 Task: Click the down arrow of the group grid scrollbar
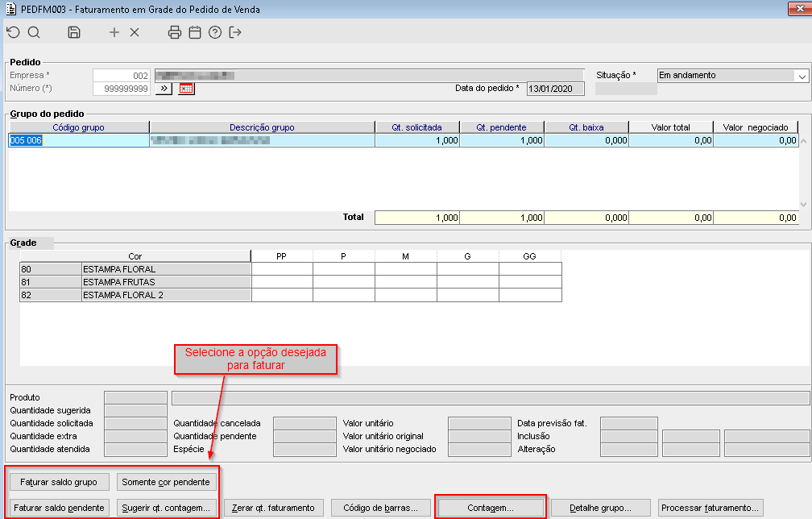[x=803, y=204]
